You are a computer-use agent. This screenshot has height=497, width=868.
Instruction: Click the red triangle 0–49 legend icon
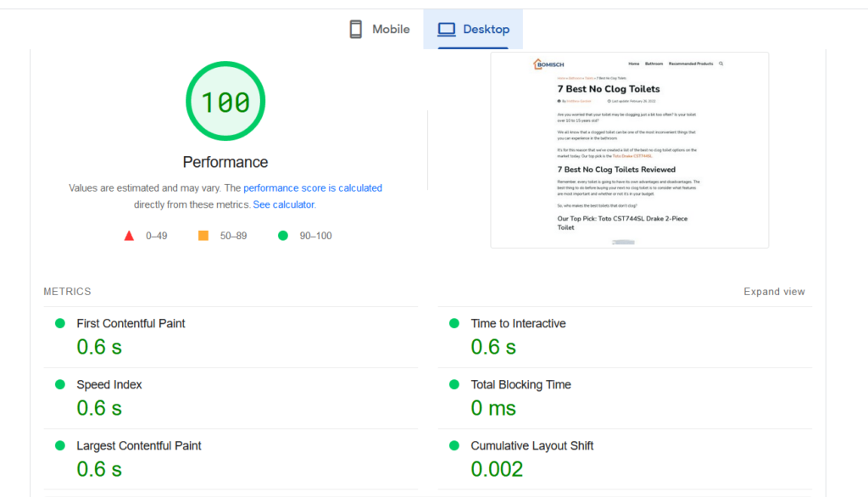tap(129, 236)
